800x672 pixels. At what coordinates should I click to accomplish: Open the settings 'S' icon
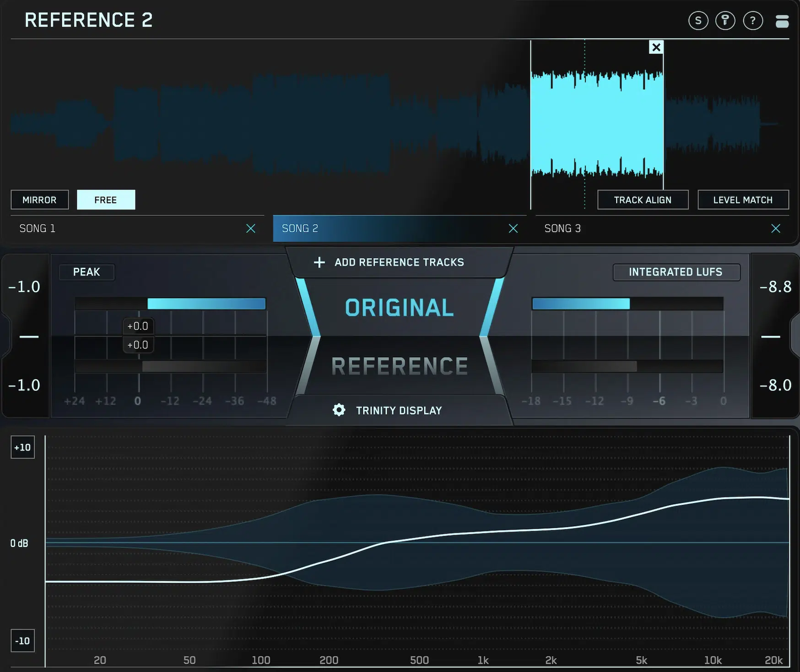(x=698, y=21)
